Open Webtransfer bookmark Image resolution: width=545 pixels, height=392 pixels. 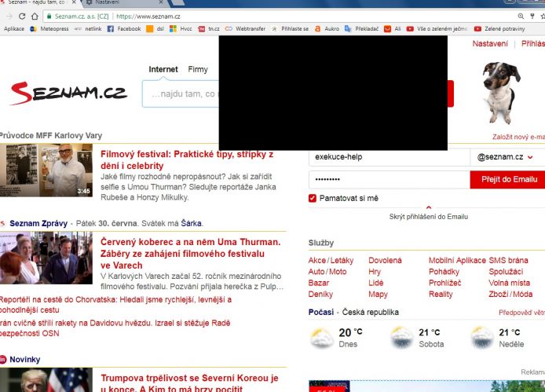coord(245,29)
